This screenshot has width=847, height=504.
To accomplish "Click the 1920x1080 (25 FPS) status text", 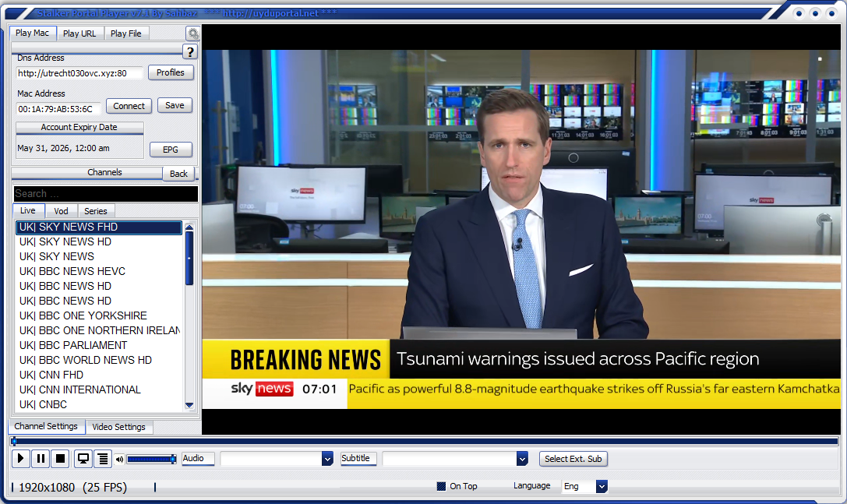I will tap(73, 488).
